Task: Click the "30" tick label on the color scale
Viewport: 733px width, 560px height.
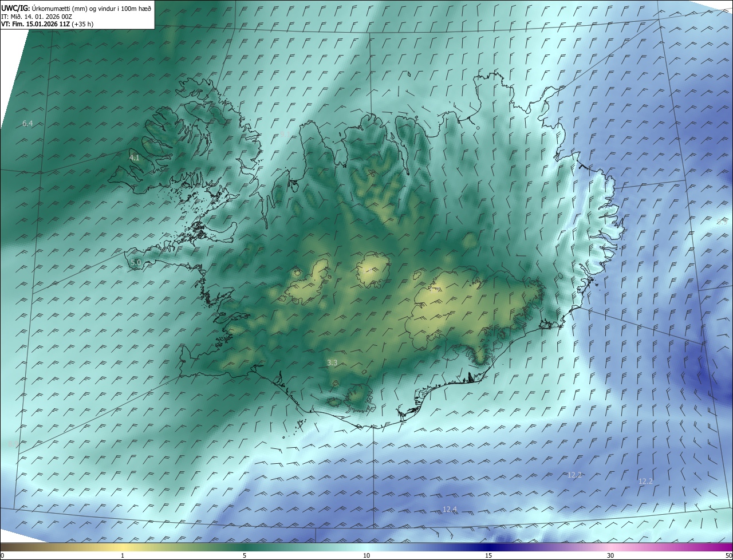Action: [610, 556]
